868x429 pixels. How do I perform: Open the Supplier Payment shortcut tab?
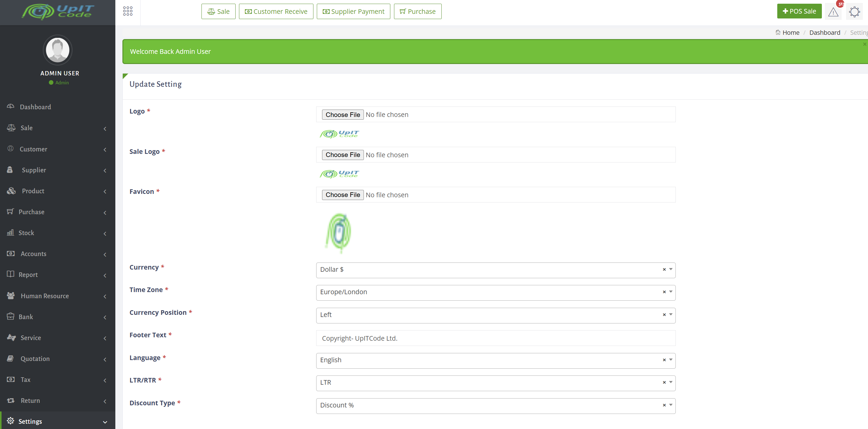pos(353,11)
